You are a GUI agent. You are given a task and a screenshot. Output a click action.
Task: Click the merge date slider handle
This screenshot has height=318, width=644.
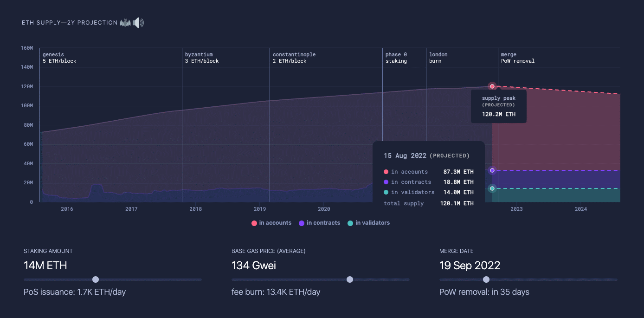tap(486, 279)
